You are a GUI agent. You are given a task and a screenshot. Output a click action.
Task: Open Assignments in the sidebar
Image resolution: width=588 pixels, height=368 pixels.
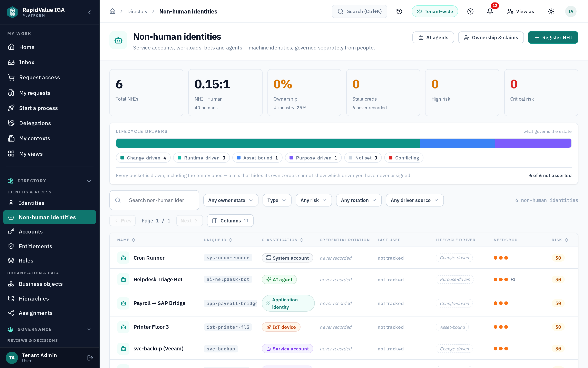click(50, 313)
